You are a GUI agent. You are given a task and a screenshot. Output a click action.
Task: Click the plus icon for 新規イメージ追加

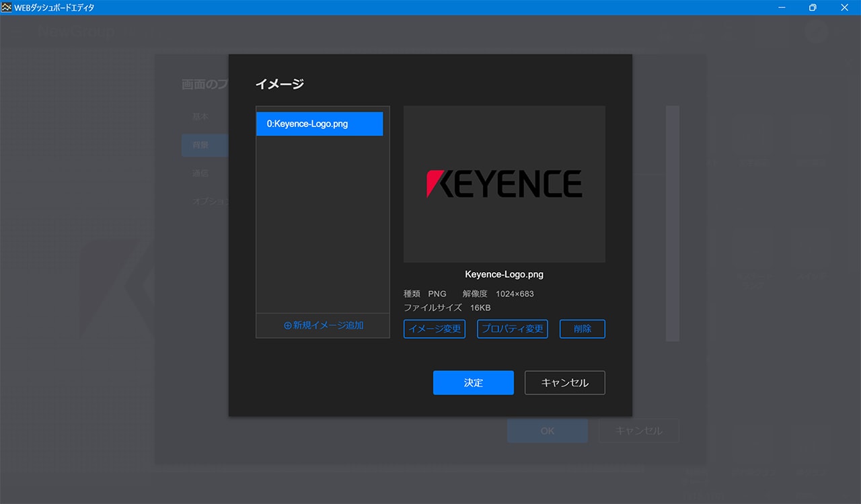pos(288,325)
